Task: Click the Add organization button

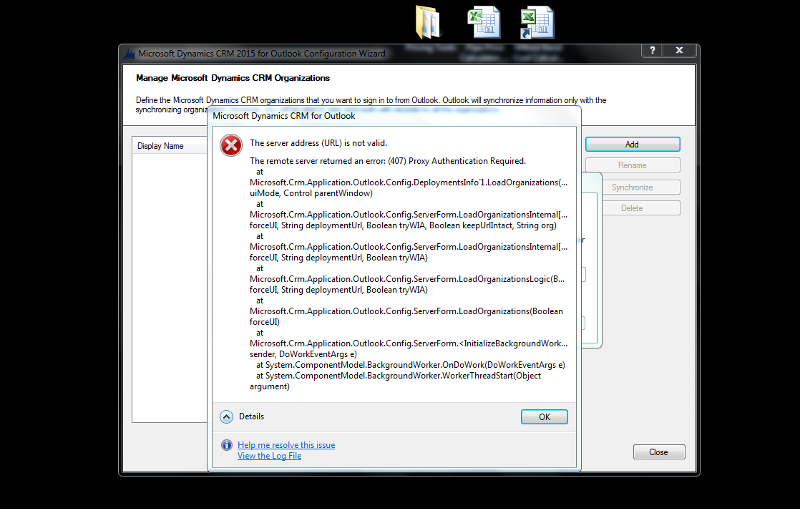Action: [x=633, y=144]
